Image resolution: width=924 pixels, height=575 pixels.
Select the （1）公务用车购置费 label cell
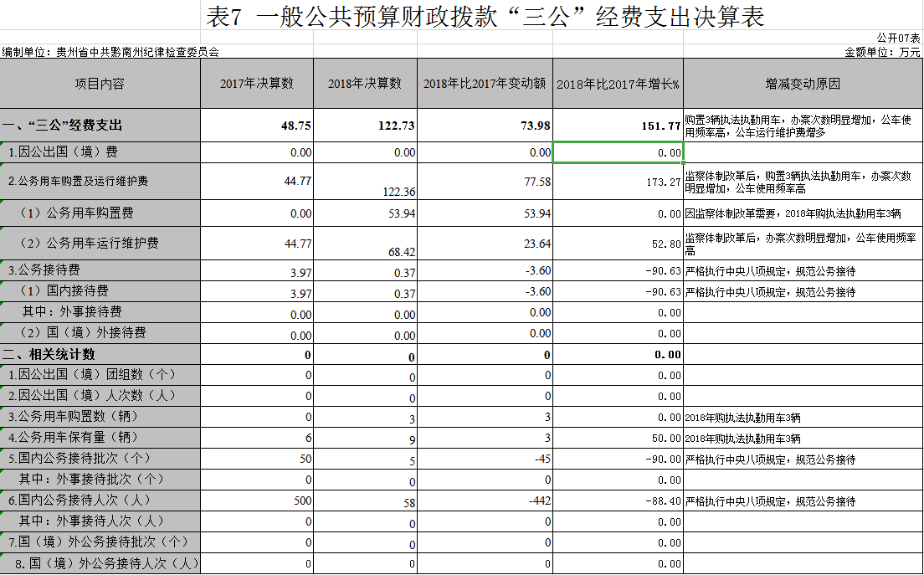[100, 213]
